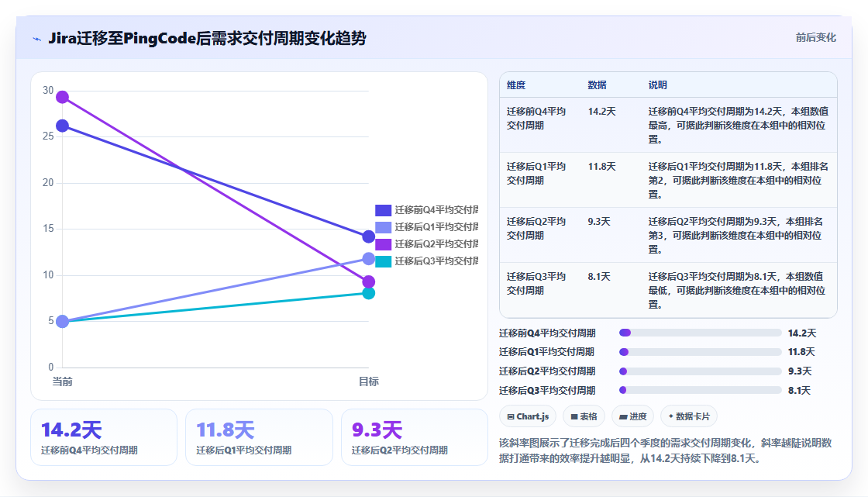
Task: Click the Chart.js tag
Action: point(528,416)
